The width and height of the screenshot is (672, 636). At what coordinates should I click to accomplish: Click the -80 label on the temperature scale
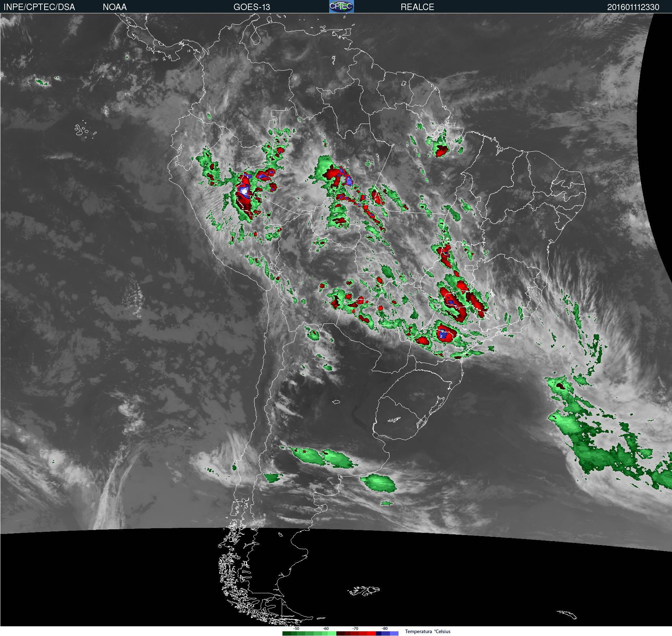[385, 628]
